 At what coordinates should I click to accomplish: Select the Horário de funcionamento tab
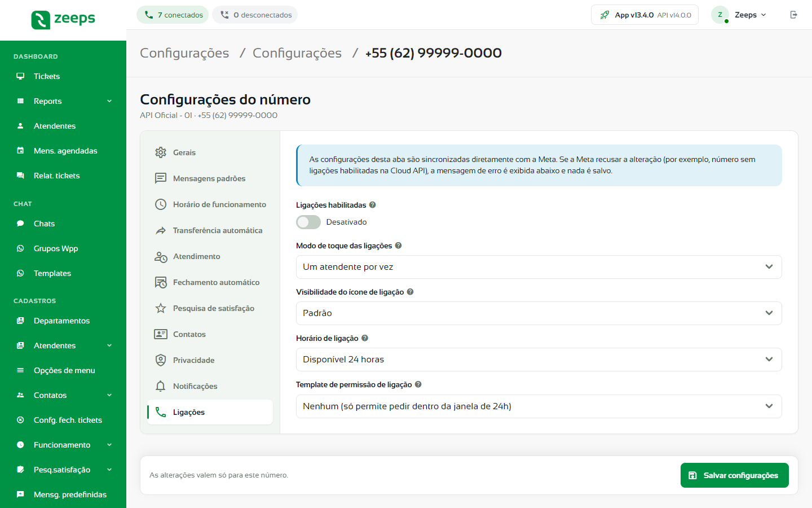[x=210, y=204]
